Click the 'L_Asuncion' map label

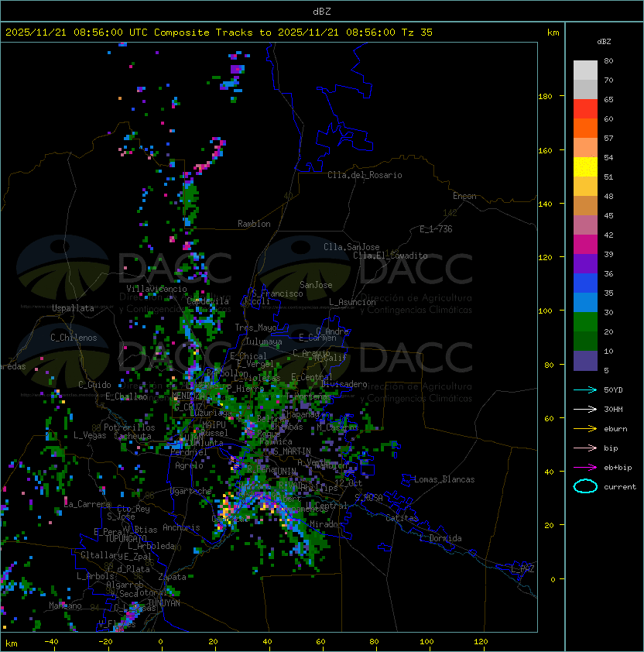click(x=352, y=302)
